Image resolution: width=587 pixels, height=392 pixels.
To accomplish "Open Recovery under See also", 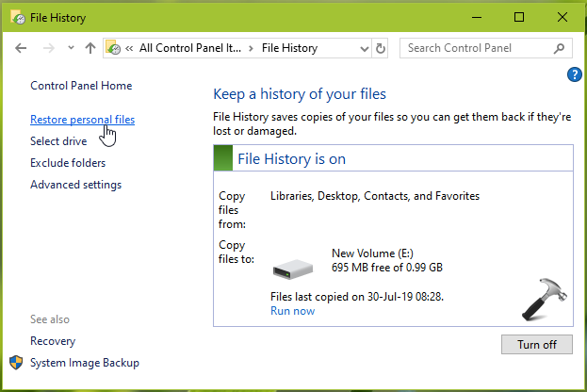I will point(53,341).
